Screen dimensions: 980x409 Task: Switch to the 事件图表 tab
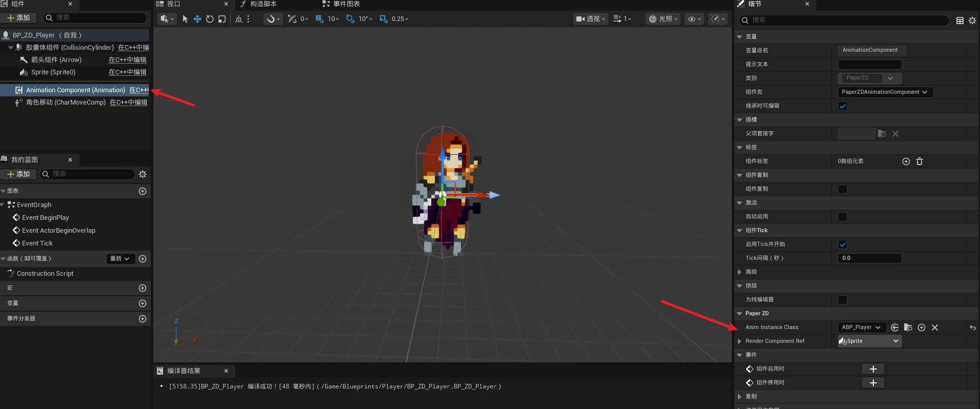point(346,4)
